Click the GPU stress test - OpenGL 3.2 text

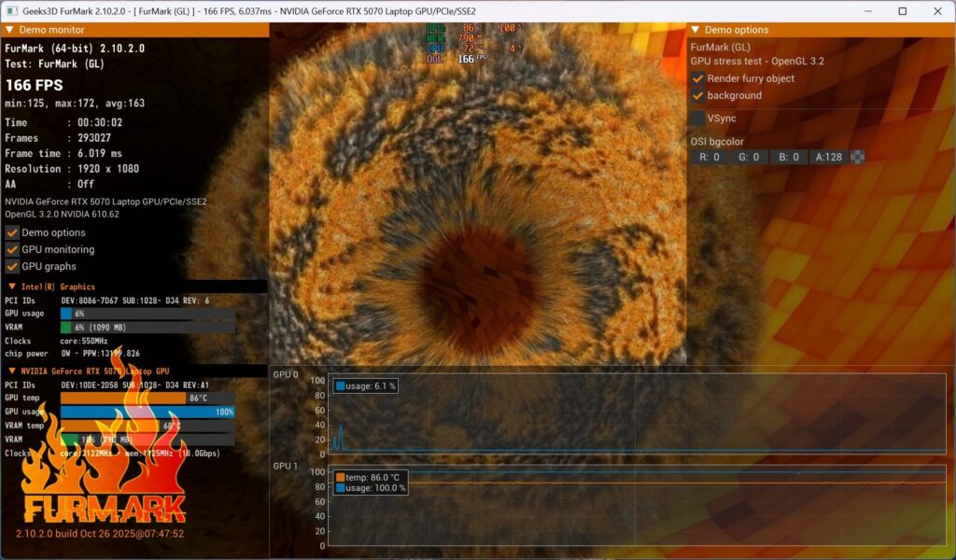coord(757,62)
